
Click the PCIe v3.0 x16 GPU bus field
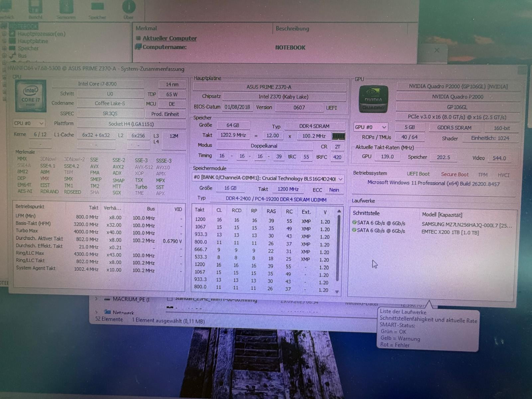[457, 117]
